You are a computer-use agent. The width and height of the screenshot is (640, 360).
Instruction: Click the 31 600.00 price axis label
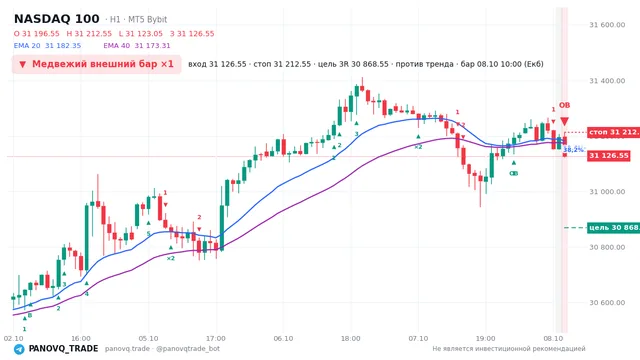[607, 25]
